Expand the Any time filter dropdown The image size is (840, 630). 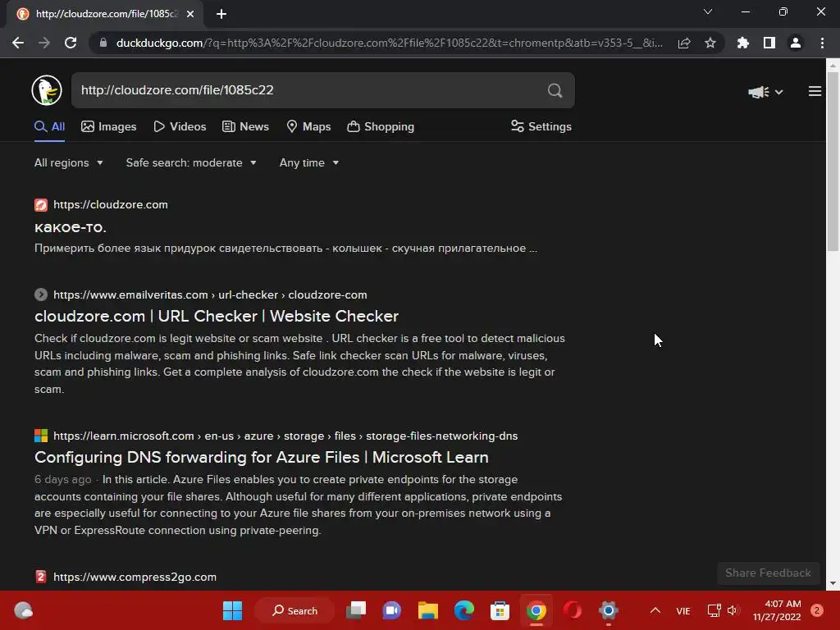pos(309,163)
